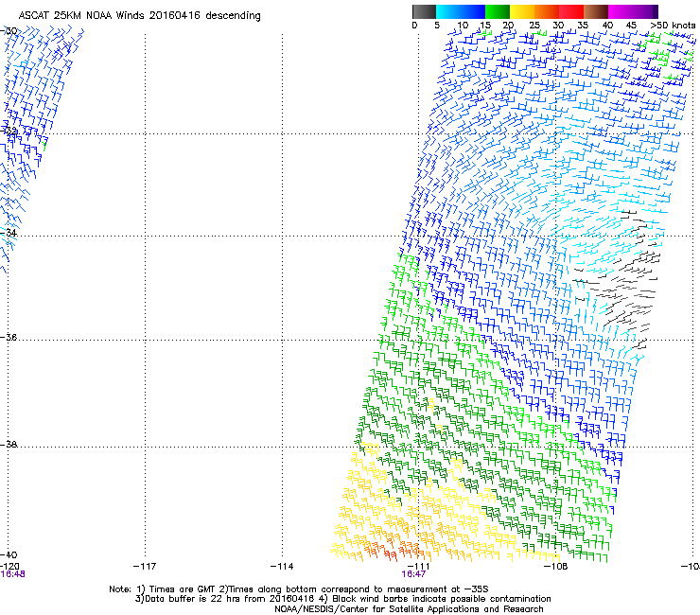Viewport: 700px width, 615px height.
Task: Click the red 30–35 knots legend swatch
Action: [571, 11]
